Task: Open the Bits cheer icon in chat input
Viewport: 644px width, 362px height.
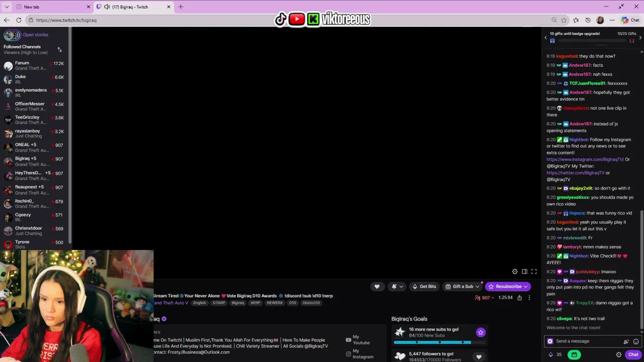Action: coord(626,341)
